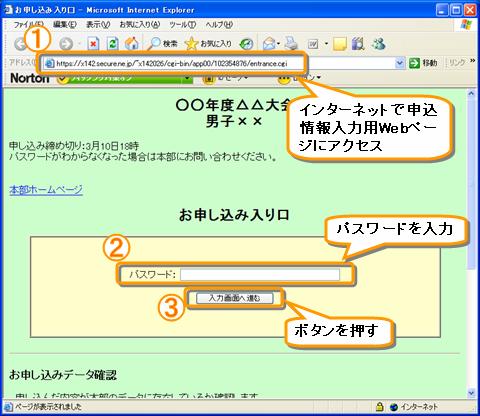Image resolution: width=480 pixels, height=416 pixels.
Task: Refresh the page with the Refresh icon
Action: pyautogui.click(x=113, y=44)
